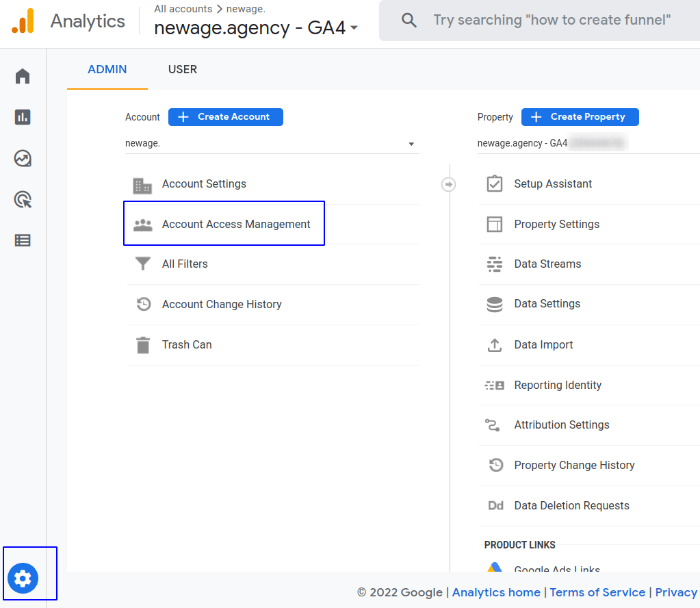Click the Advertising icon in sidebar
Image resolution: width=700 pixels, height=608 pixels.
[22, 199]
